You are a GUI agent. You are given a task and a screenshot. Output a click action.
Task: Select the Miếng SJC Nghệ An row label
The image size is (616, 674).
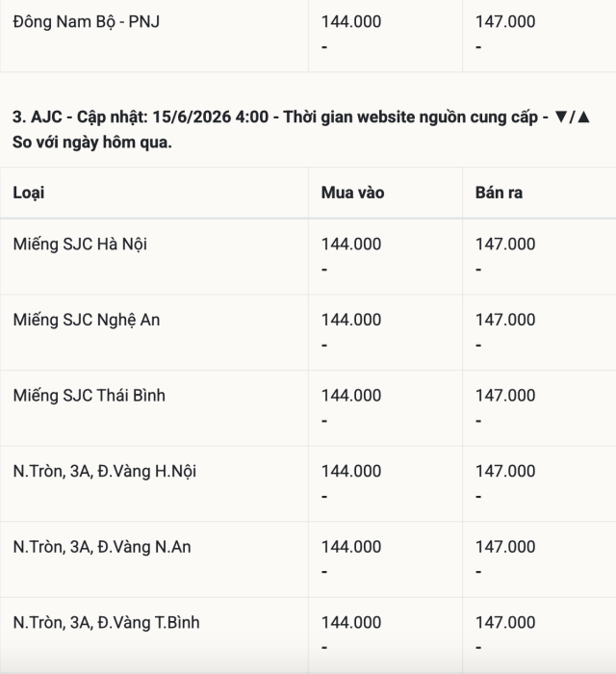point(87,321)
